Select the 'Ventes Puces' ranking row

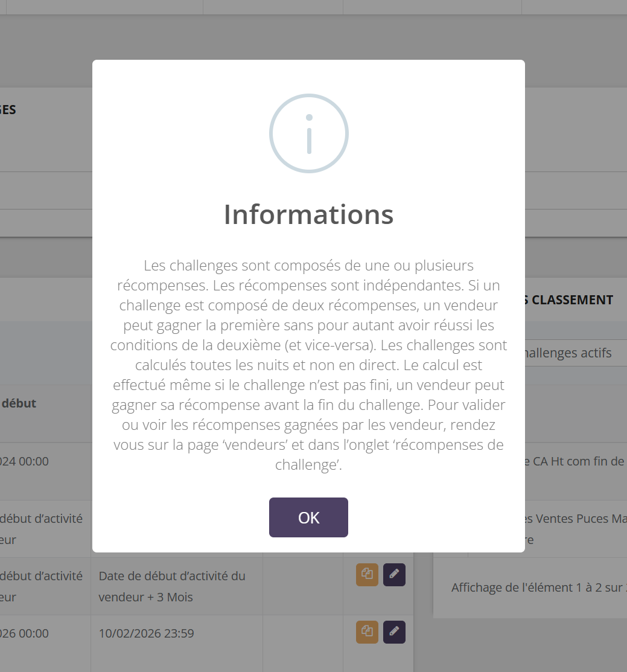pyautogui.click(x=576, y=529)
